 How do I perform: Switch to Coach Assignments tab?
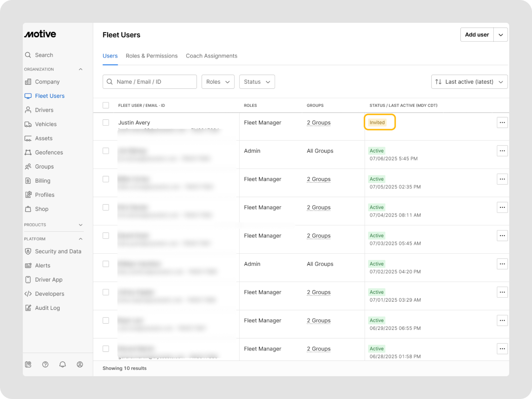tap(211, 56)
